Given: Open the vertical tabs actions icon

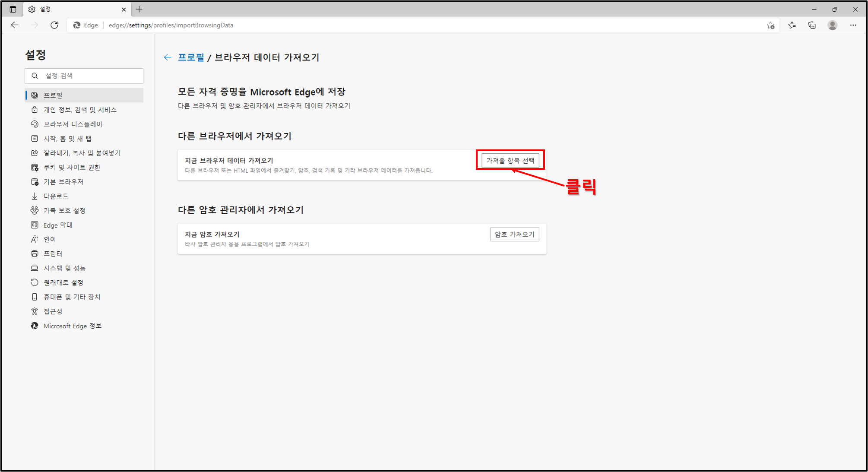Looking at the screenshot, I should coord(13,9).
